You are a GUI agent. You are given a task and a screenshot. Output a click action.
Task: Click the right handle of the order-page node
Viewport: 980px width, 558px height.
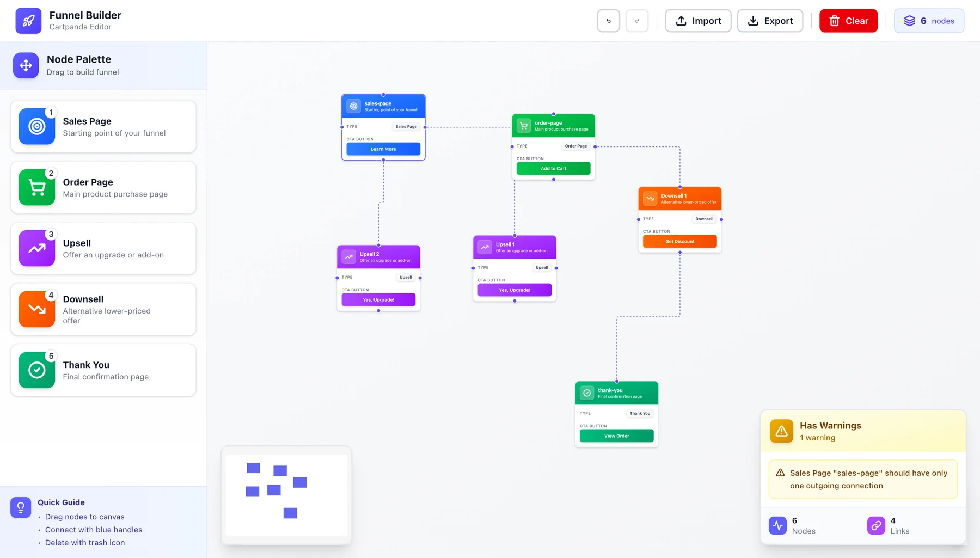(595, 146)
